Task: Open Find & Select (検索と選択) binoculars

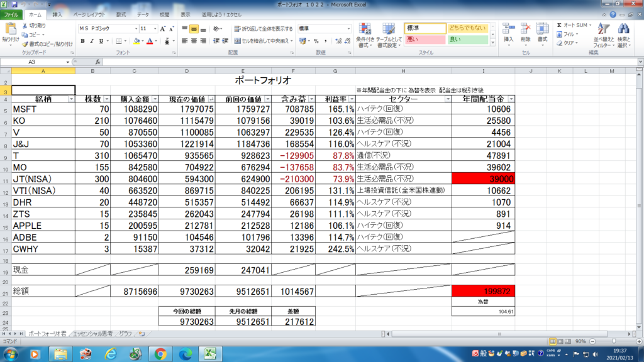Action: tap(624, 35)
